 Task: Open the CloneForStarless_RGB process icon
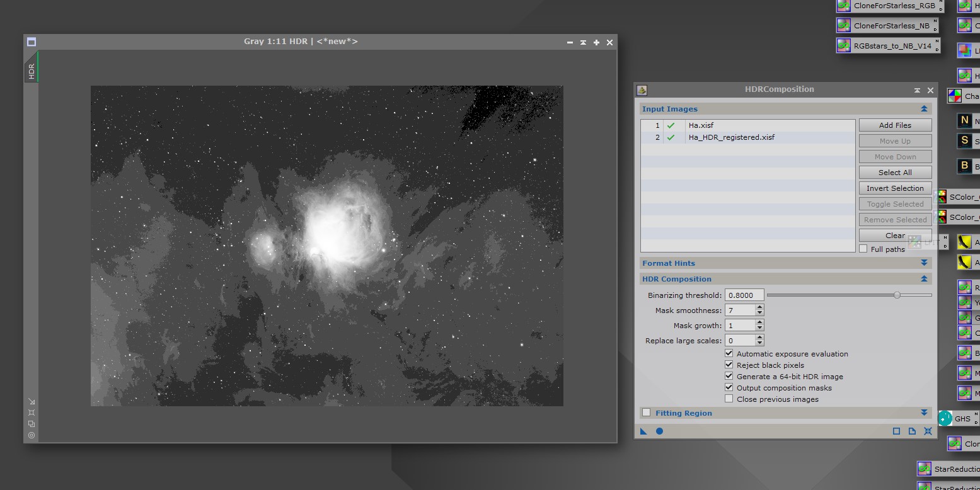point(888,6)
